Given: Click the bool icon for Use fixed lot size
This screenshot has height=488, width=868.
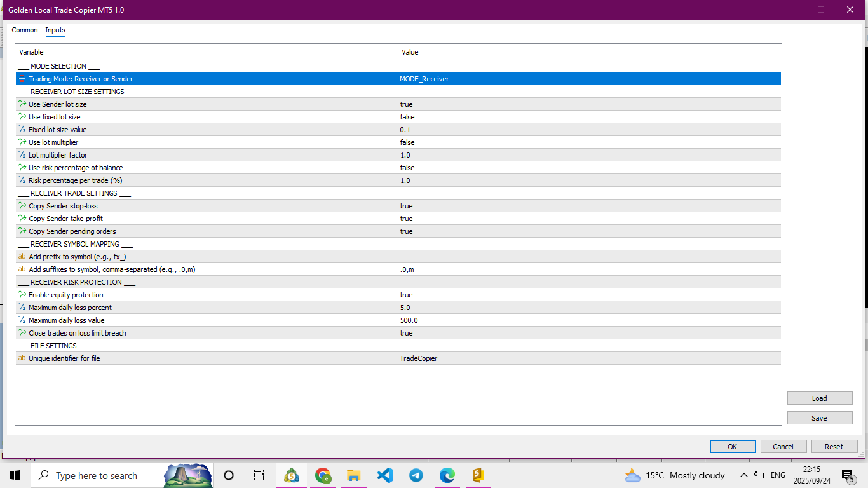Looking at the screenshot, I should point(22,117).
